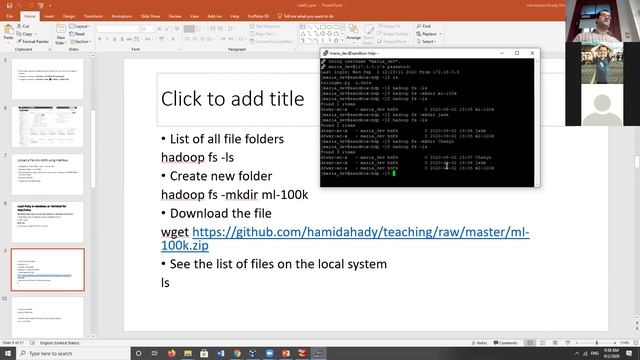Toggle Italic formatting
640x360 pixels.
(107, 39)
